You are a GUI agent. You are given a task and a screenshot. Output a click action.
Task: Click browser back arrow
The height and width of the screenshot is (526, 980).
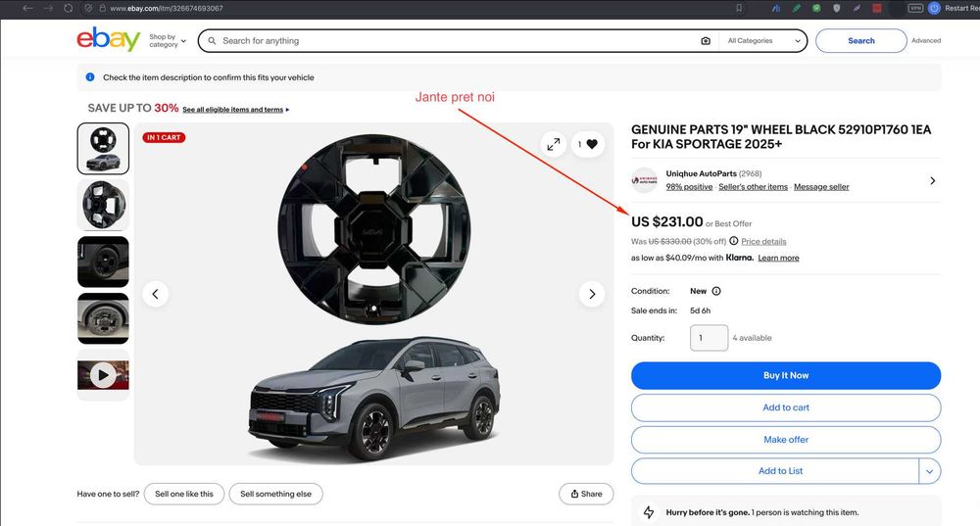pos(27,8)
